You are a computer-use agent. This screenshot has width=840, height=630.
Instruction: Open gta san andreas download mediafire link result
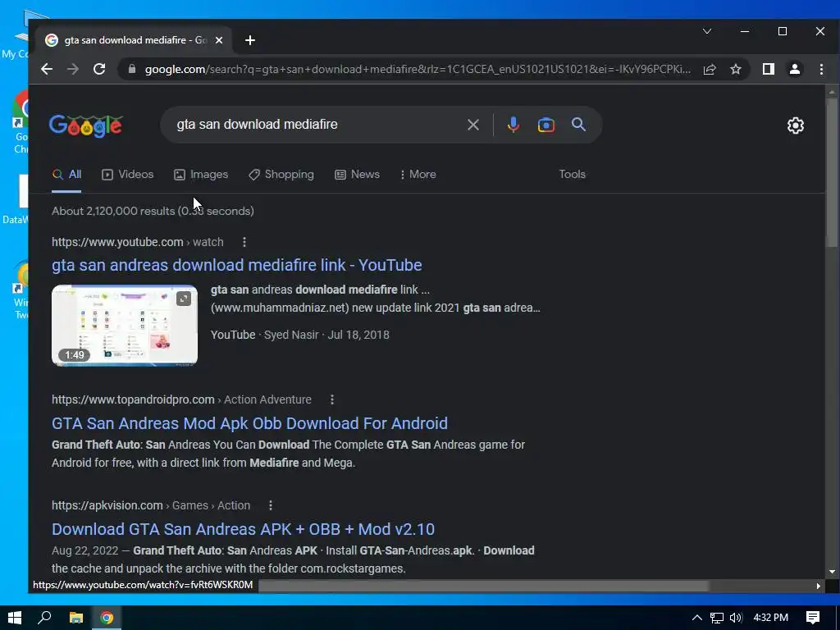237,265
